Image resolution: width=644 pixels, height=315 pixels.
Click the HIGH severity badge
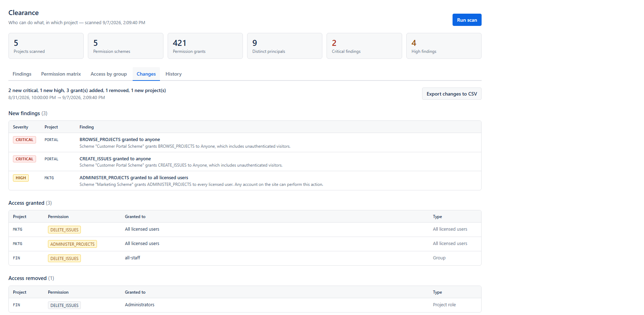21,178
